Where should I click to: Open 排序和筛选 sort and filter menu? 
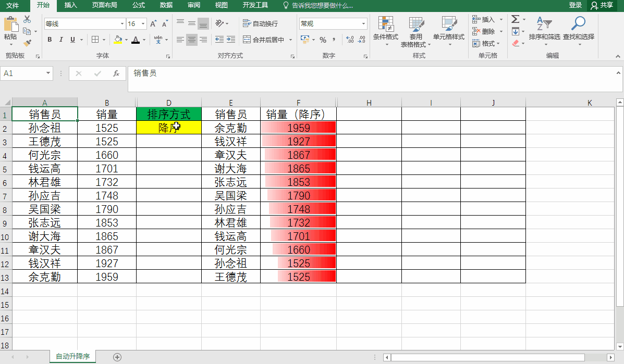point(544,31)
